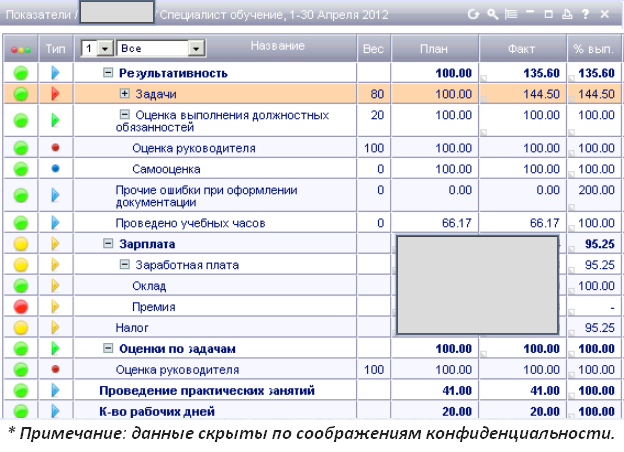Click yellow status light in Зарплата row
The width and height of the screenshot is (624, 452).
tap(21, 244)
